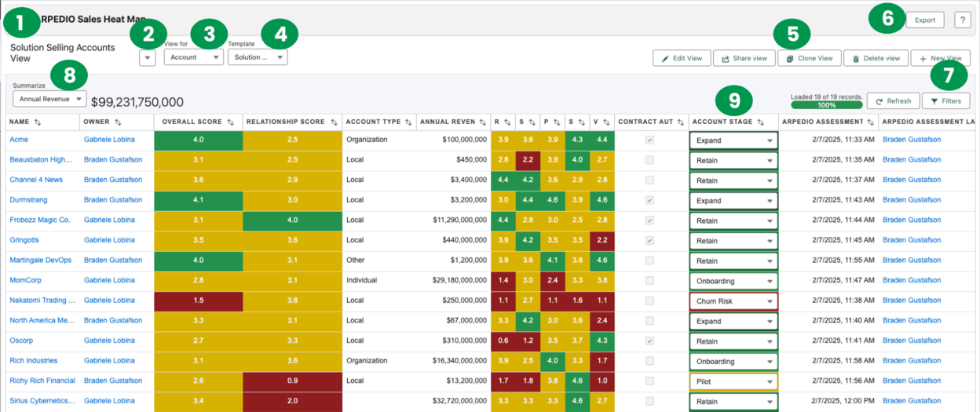Toggle Contract Aut checkbox for Durmstrang
980x412 pixels.
[x=649, y=200]
